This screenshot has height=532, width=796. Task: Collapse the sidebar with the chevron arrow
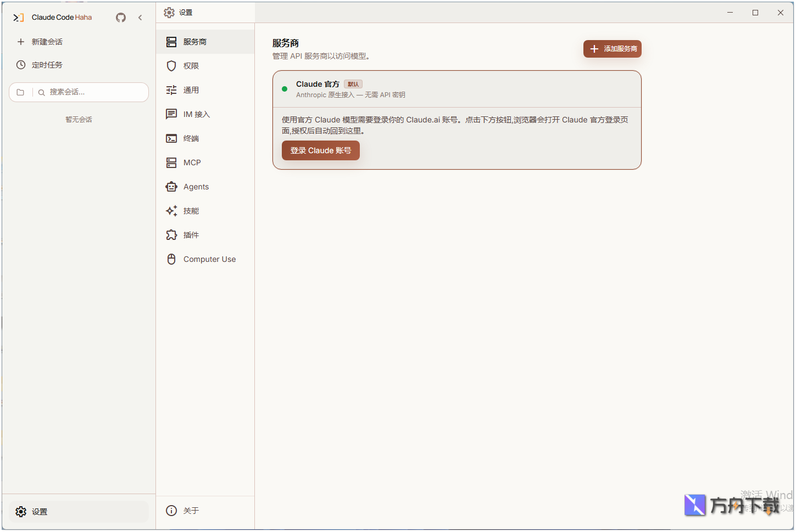click(x=140, y=18)
